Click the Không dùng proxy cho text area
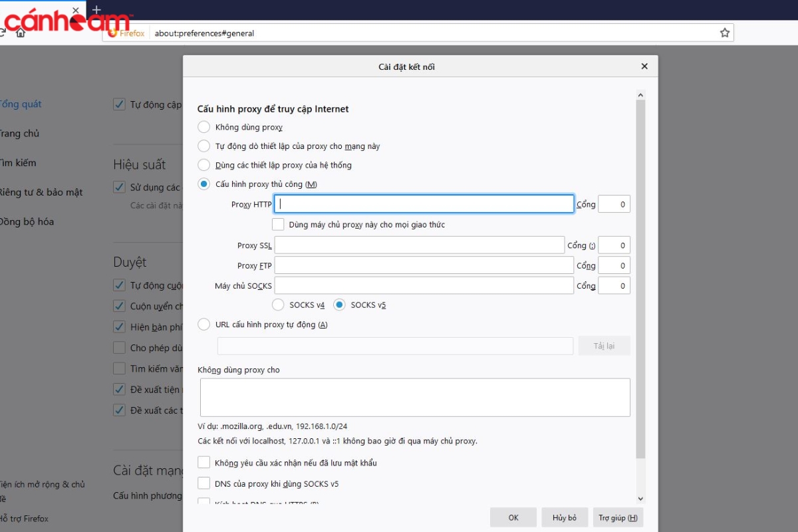 click(415, 398)
